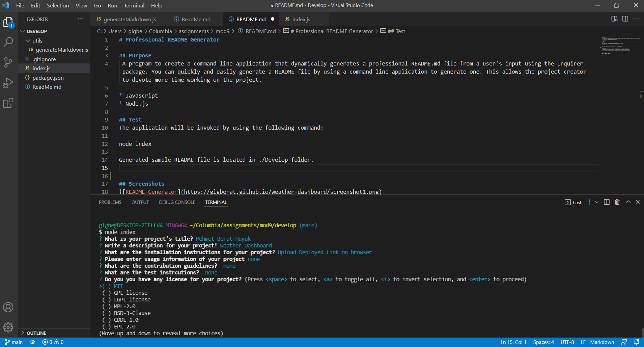Click the Markdown language mode button
Screen dimensions: 644x347
point(602,342)
